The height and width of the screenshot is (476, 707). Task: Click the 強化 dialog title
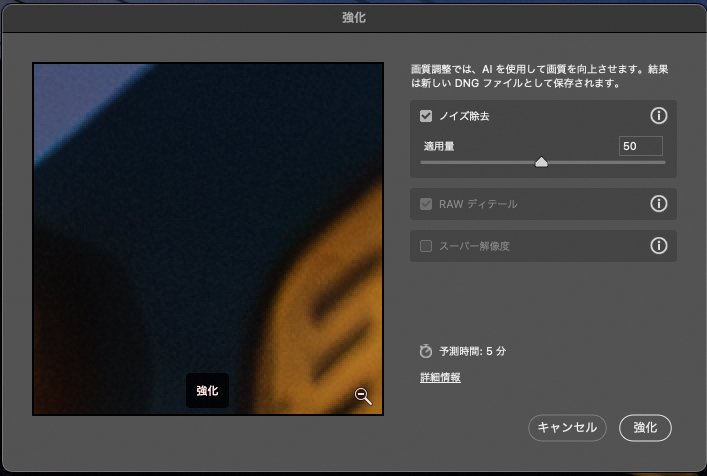point(354,18)
